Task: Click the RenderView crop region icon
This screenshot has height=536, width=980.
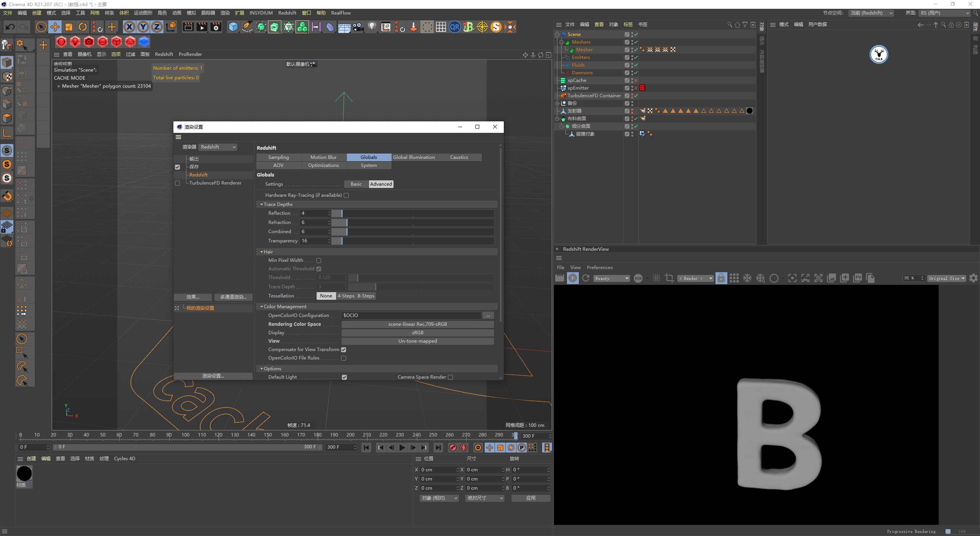Action: tap(669, 278)
